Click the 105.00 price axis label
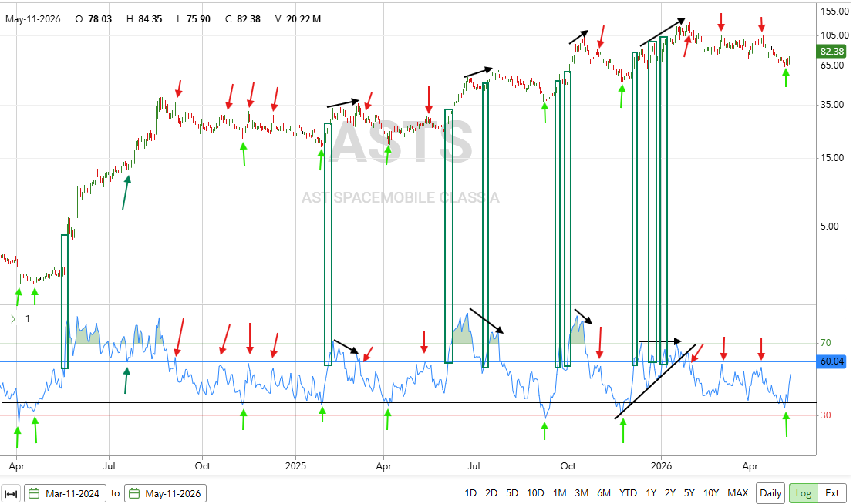The image size is (853, 504). click(x=835, y=35)
